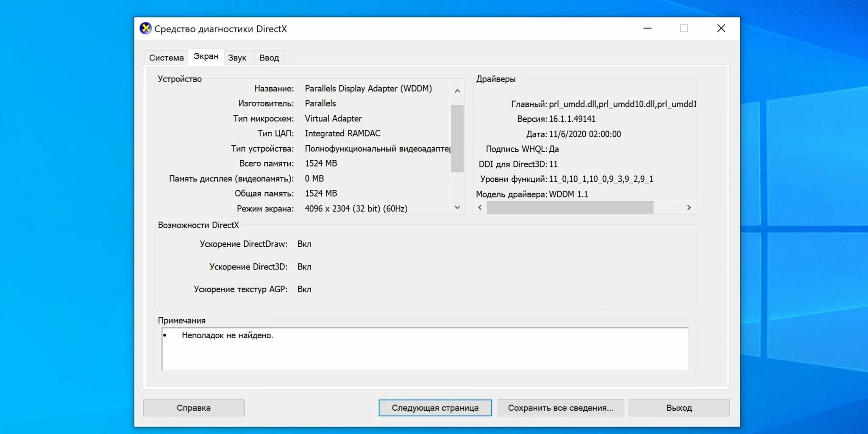Click the 'Virtual Adapter' chip type value
The height and width of the screenshot is (434, 868).
(333, 119)
